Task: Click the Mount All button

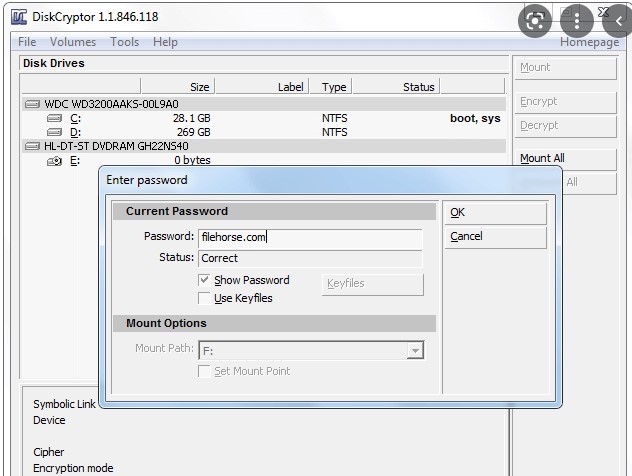Action: click(x=565, y=159)
